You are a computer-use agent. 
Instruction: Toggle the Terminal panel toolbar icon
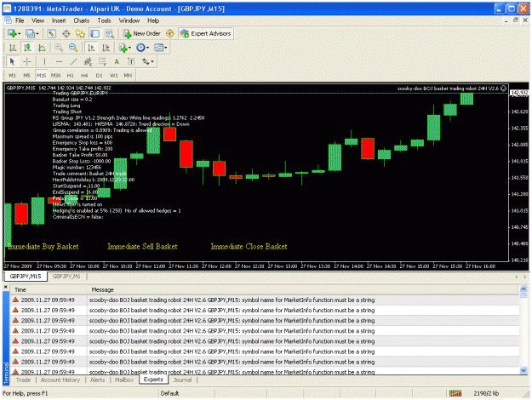pos(95,33)
